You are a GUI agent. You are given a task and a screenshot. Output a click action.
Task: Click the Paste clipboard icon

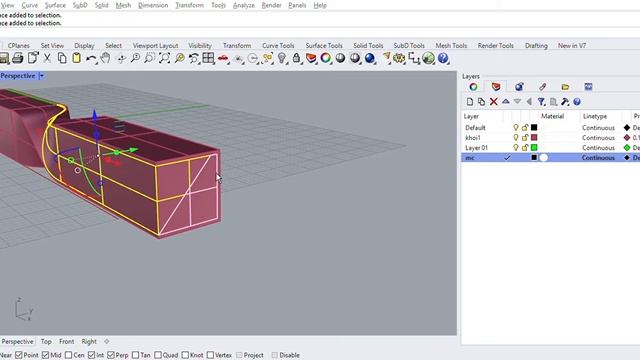click(76, 58)
